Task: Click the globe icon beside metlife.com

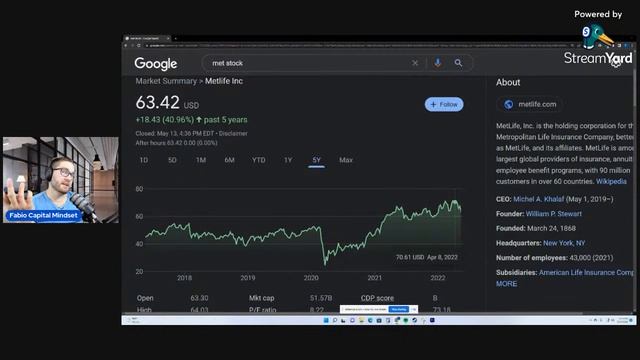Action: [509, 104]
